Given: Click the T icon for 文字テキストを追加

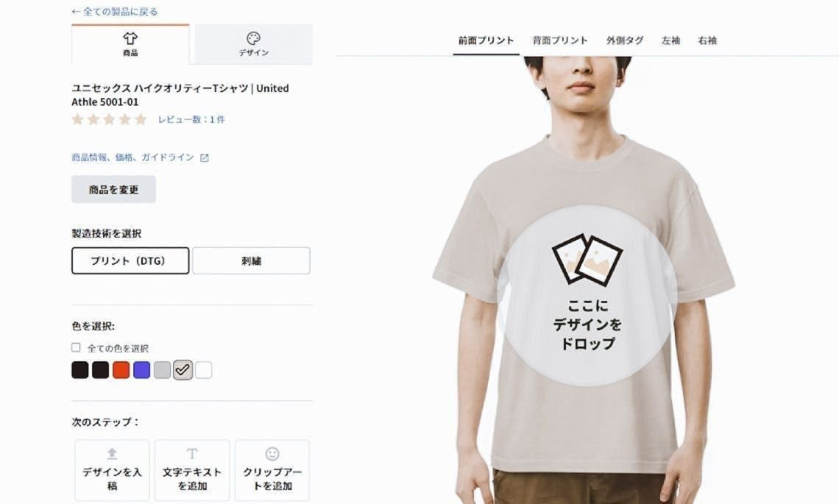Looking at the screenshot, I should click(x=192, y=454).
